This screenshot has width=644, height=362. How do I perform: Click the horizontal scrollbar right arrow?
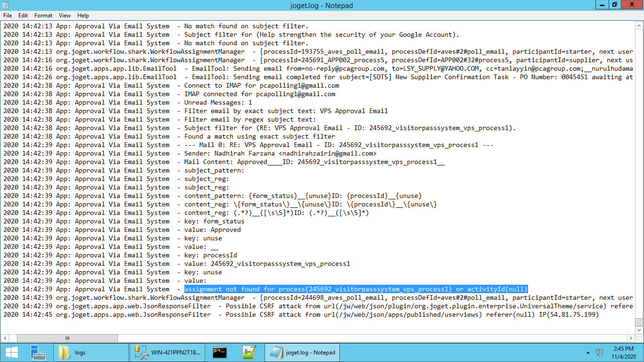[x=631, y=338]
